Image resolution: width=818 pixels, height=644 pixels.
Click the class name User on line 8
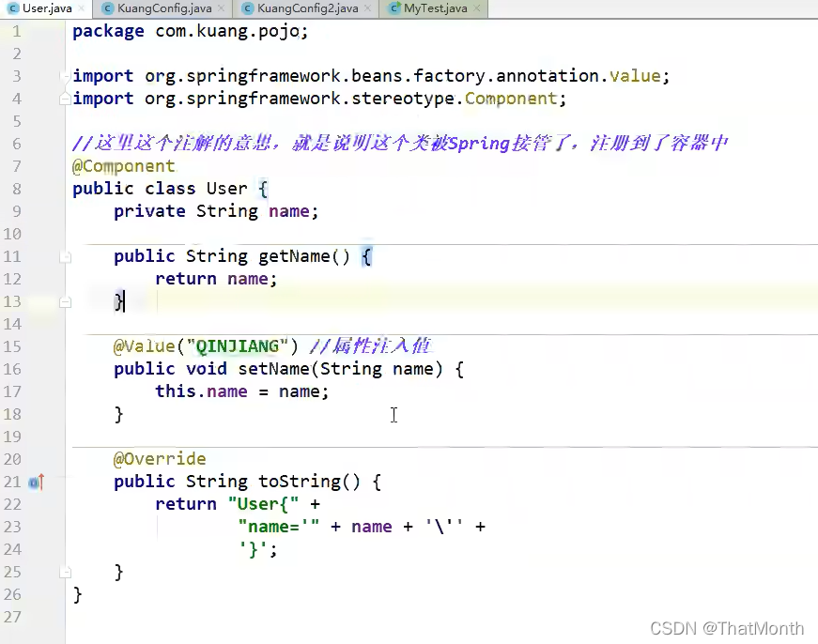coord(227,189)
